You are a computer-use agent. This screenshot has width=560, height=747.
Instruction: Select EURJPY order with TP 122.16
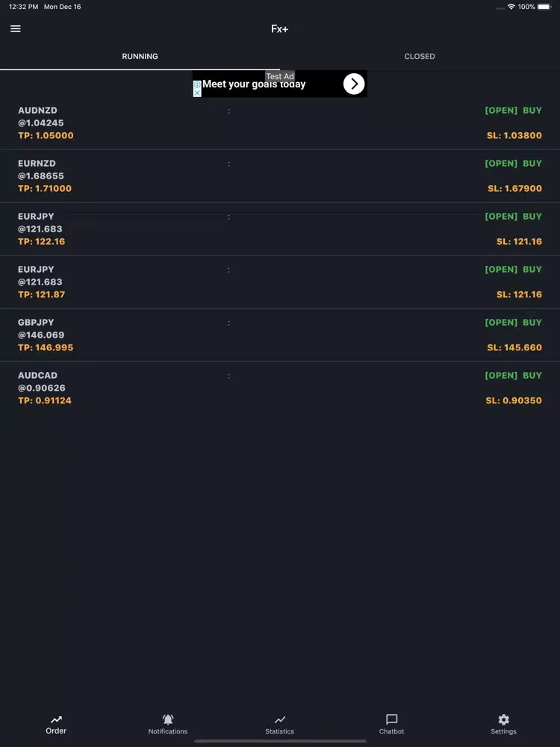tap(280, 229)
